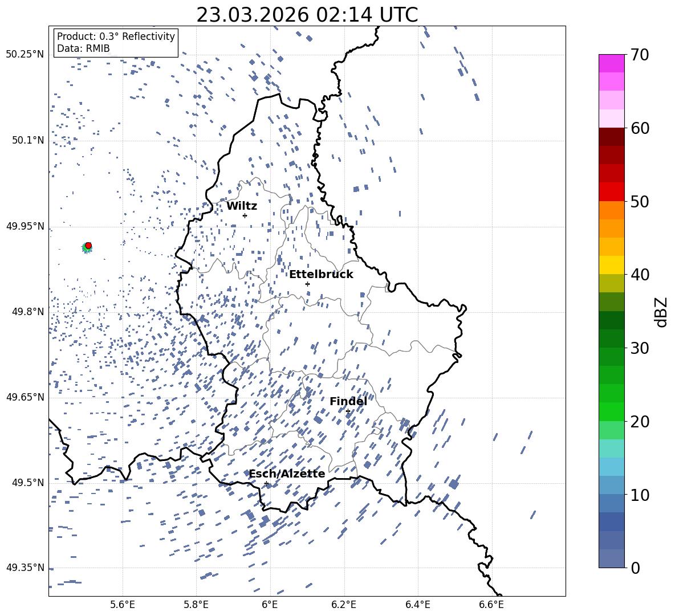Click the Ettelbruck city label
This screenshot has height=616, width=675.
coord(321,274)
